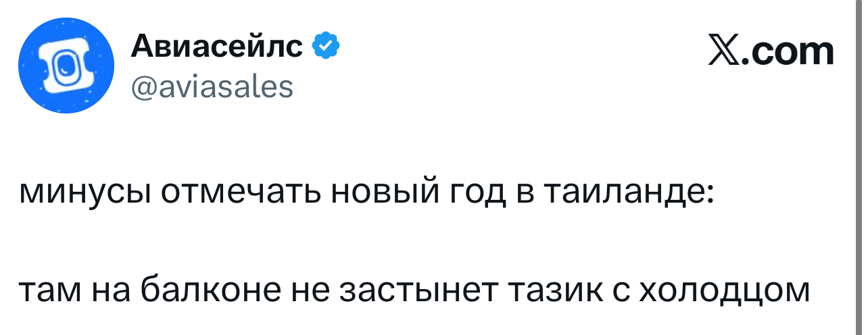Click the Aviasales profile avatar
Viewport: 868px width, 335px height.
pyautogui.click(x=66, y=64)
